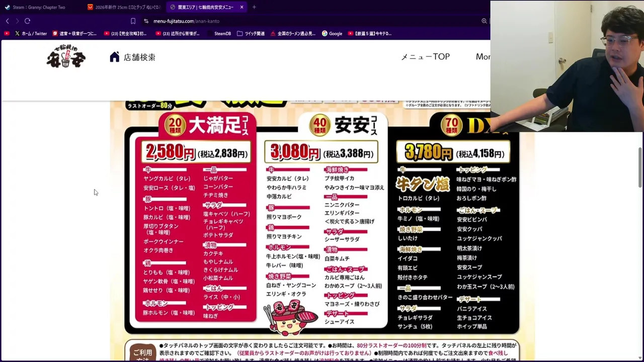
Task: Switch to the 2026年新作 25cm tab
Action: pos(124,7)
